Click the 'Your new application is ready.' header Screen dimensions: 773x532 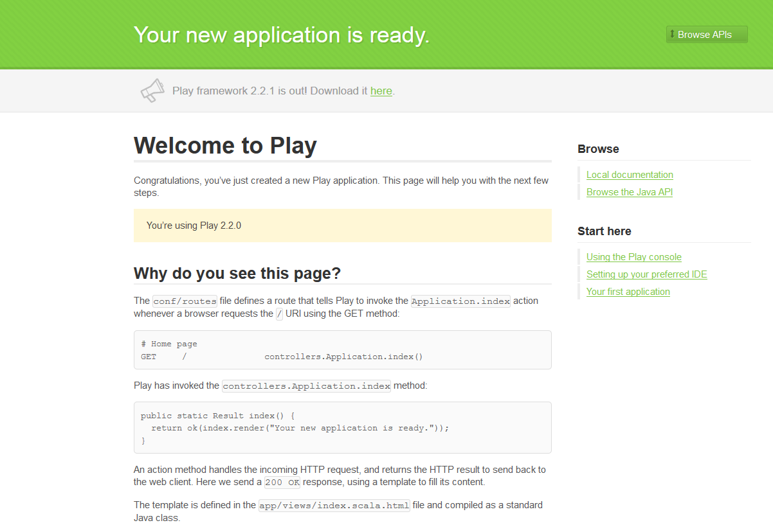point(282,35)
